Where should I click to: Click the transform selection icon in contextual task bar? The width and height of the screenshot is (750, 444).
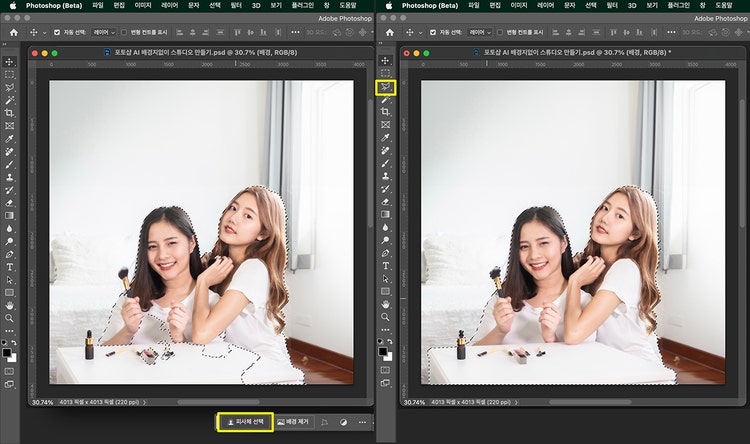325,422
